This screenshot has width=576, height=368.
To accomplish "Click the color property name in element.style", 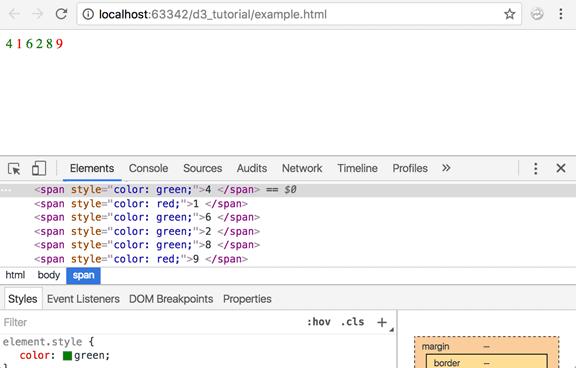I will [35, 356].
